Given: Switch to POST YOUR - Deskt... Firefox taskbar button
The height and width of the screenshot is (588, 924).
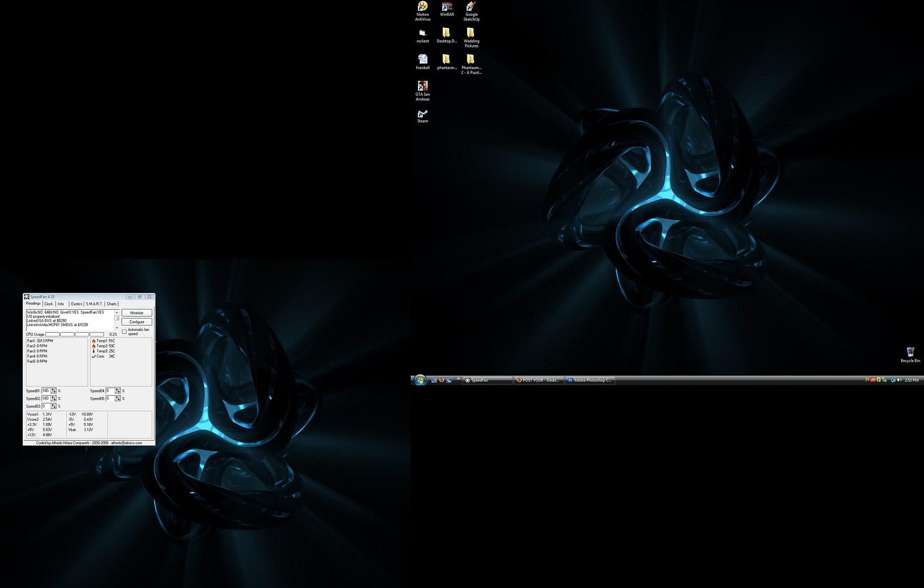Looking at the screenshot, I should [x=539, y=380].
